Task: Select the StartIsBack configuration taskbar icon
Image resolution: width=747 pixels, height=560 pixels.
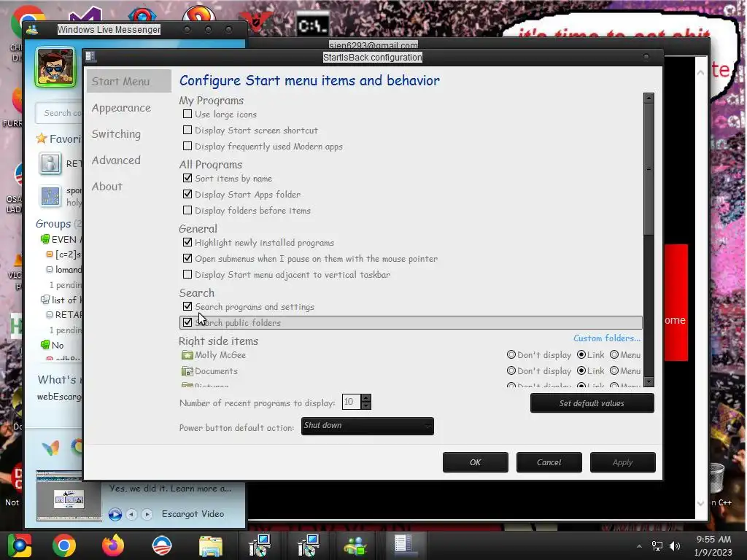Action: pyautogui.click(x=404, y=545)
